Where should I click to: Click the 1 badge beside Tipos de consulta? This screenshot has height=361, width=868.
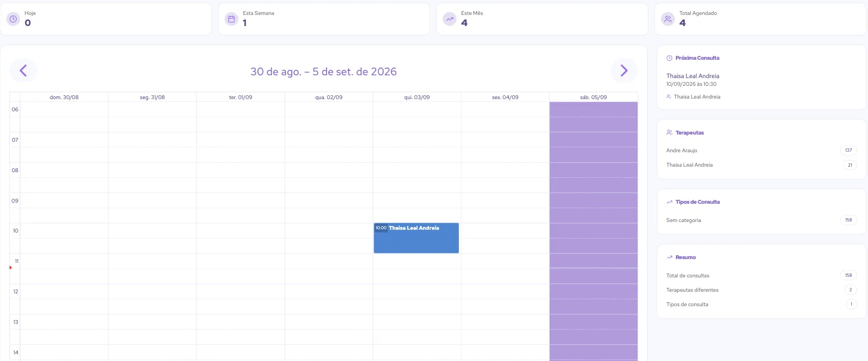(851, 305)
